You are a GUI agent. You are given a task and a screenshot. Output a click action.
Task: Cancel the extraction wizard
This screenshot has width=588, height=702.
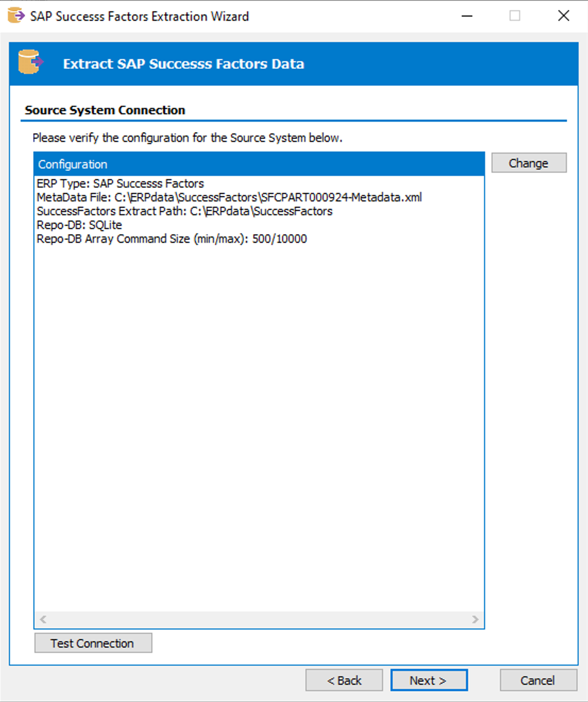(x=538, y=680)
